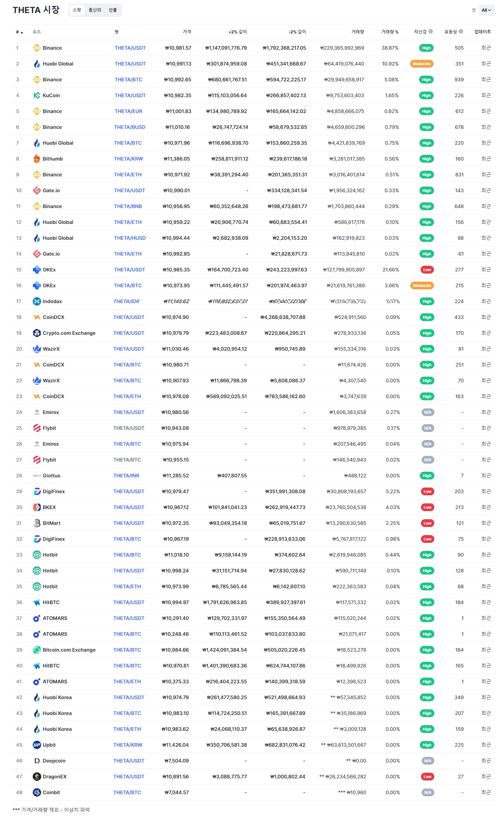Open THETA/USDT pair on Binance row 1

130,48
